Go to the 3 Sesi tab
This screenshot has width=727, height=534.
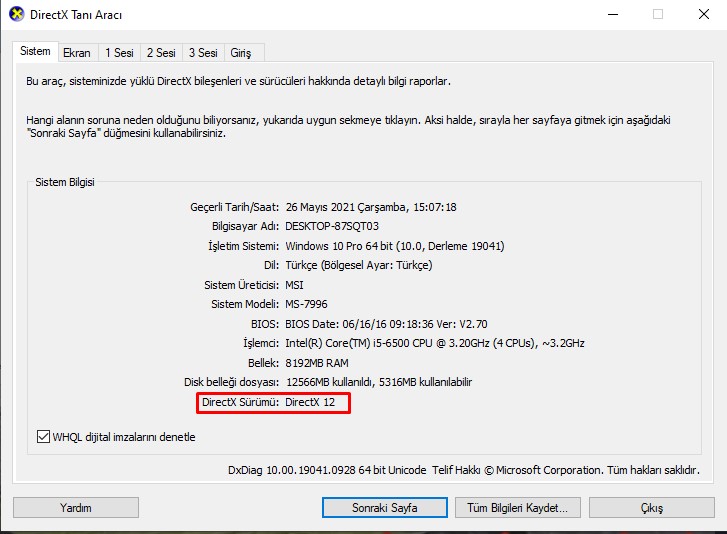(x=203, y=53)
